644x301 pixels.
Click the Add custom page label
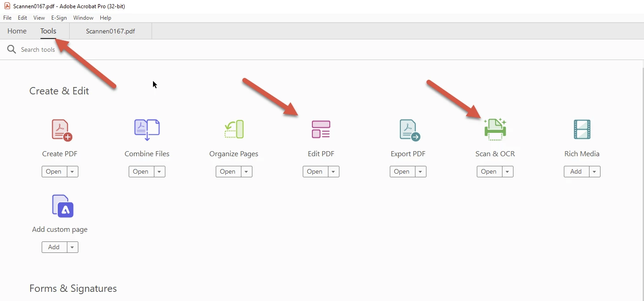pyautogui.click(x=60, y=230)
